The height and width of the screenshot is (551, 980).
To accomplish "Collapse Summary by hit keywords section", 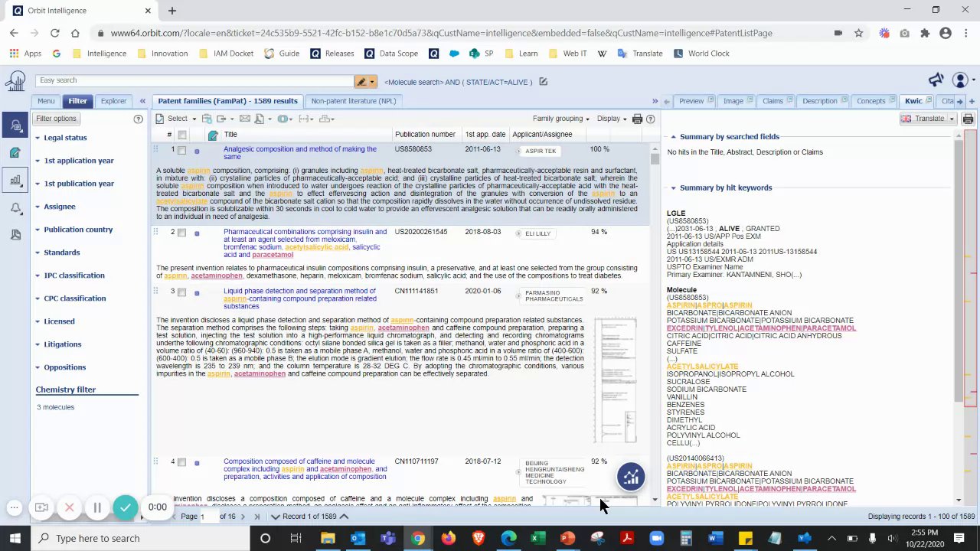I will [673, 188].
